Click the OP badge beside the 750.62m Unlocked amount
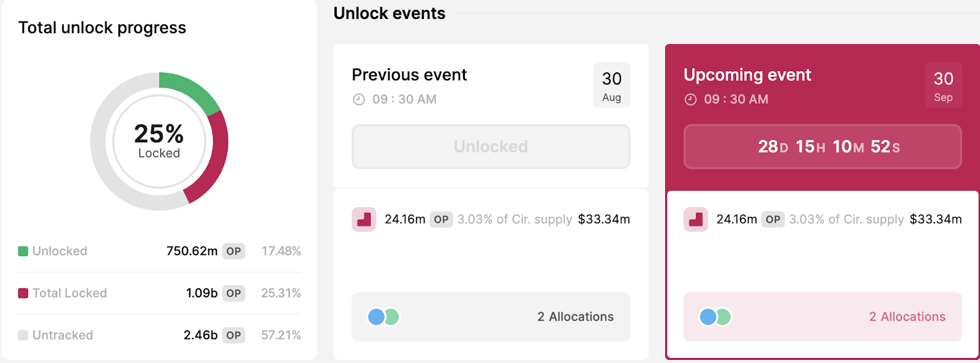Screen dimensions: 980x363 click(x=233, y=251)
